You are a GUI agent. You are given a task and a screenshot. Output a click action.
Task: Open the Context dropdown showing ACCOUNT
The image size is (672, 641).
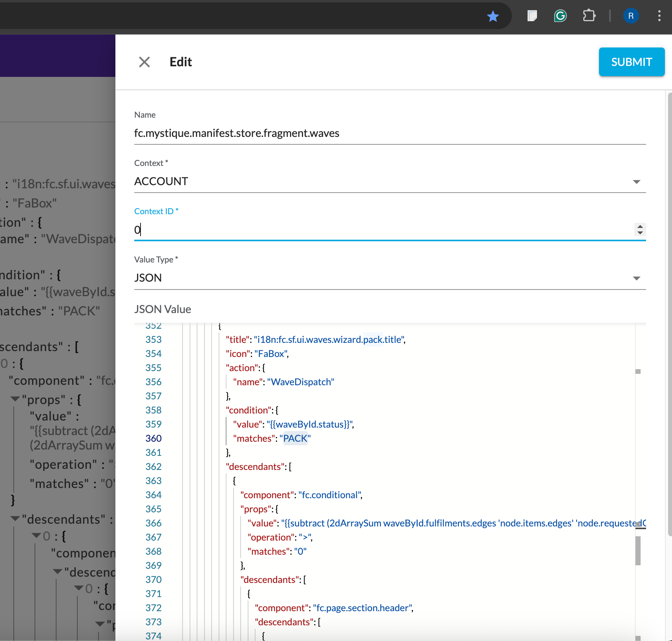click(x=636, y=182)
